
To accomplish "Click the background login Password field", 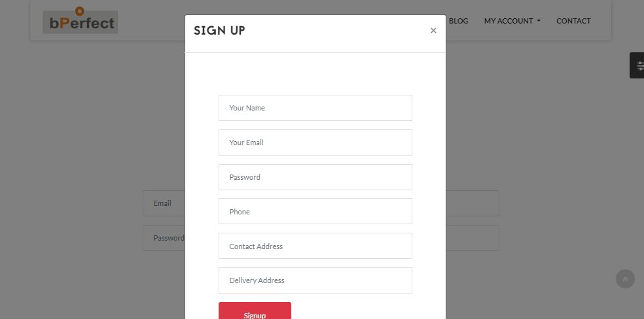I will [x=163, y=238].
